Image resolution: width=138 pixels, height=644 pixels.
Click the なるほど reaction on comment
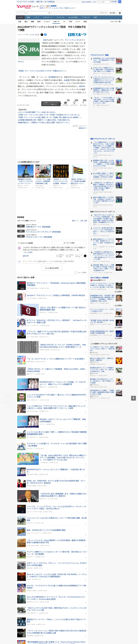coord(70,256)
